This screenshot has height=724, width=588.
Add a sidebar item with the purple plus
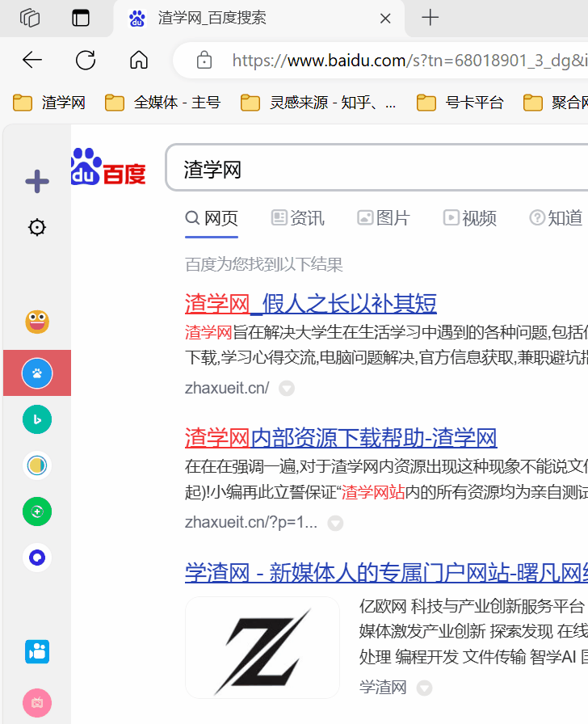(x=37, y=181)
